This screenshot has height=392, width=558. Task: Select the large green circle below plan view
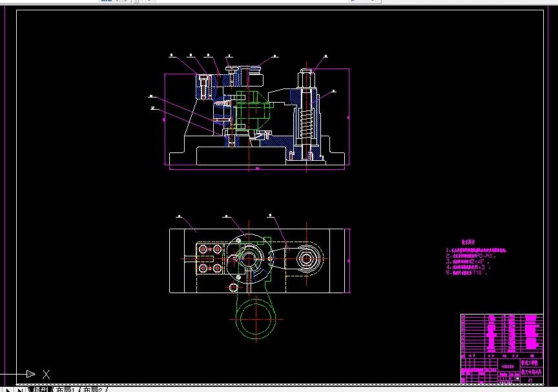coord(256,319)
